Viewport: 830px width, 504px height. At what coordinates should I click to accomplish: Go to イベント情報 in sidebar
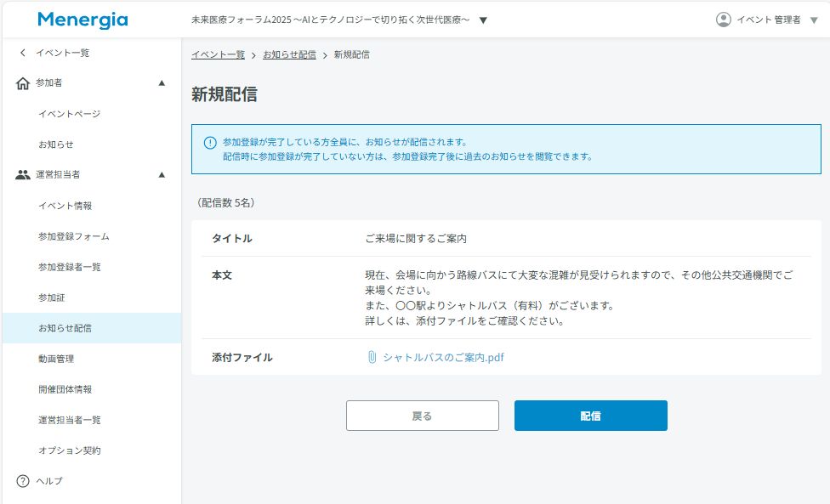pos(65,206)
